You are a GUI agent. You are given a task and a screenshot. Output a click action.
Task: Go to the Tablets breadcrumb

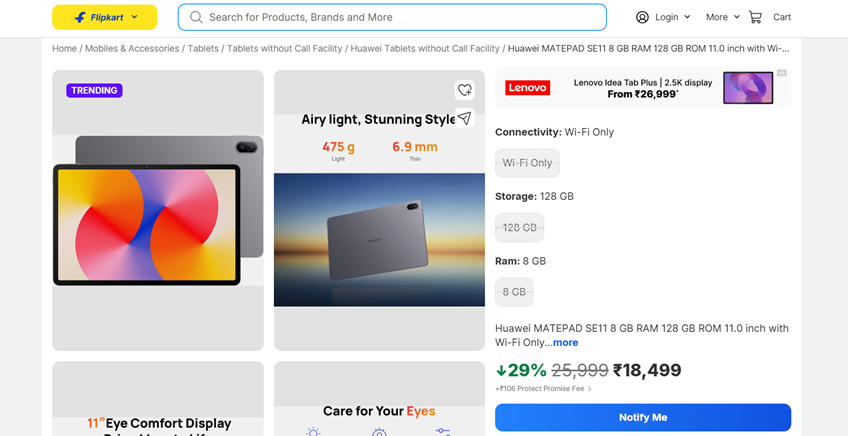point(203,48)
